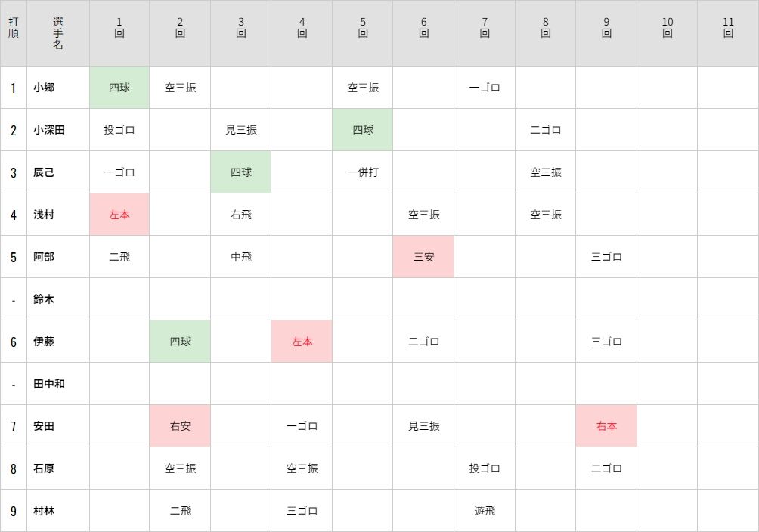The height and width of the screenshot is (532, 759).
Task: Click batting order number 9 for 村林
Action: click(14, 511)
